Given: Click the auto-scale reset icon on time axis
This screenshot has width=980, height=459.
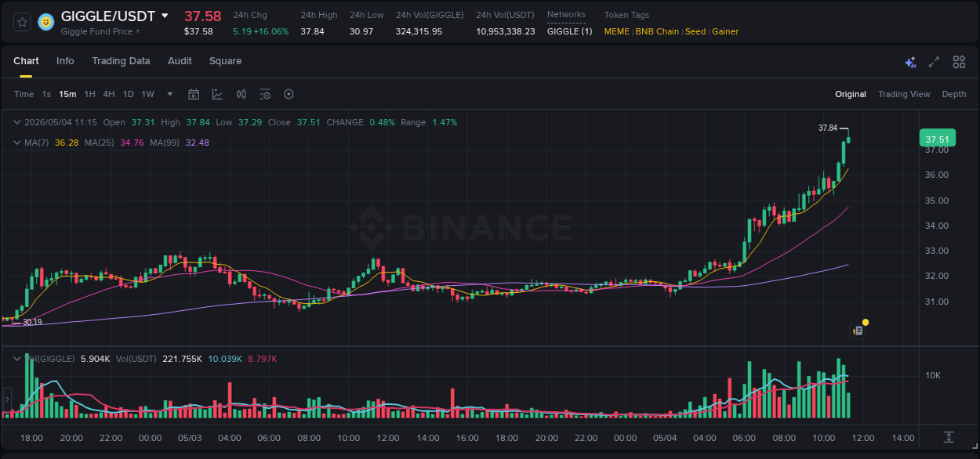Looking at the screenshot, I should [949, 437].
